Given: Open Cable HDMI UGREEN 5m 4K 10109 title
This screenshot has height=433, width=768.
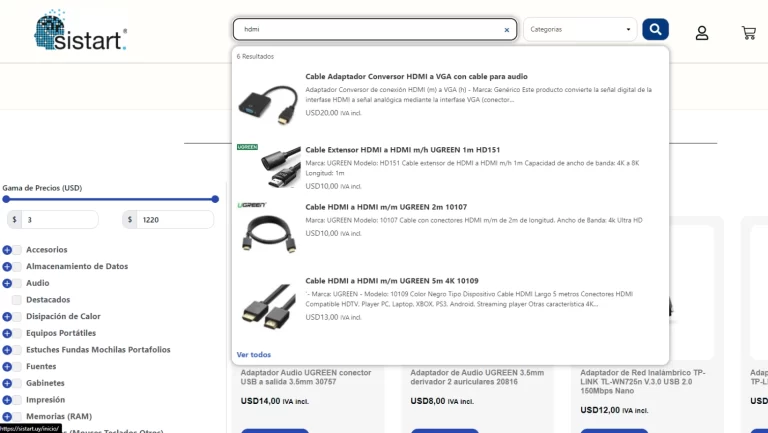Looking at the screenshot, I should [x=391, y=281].
